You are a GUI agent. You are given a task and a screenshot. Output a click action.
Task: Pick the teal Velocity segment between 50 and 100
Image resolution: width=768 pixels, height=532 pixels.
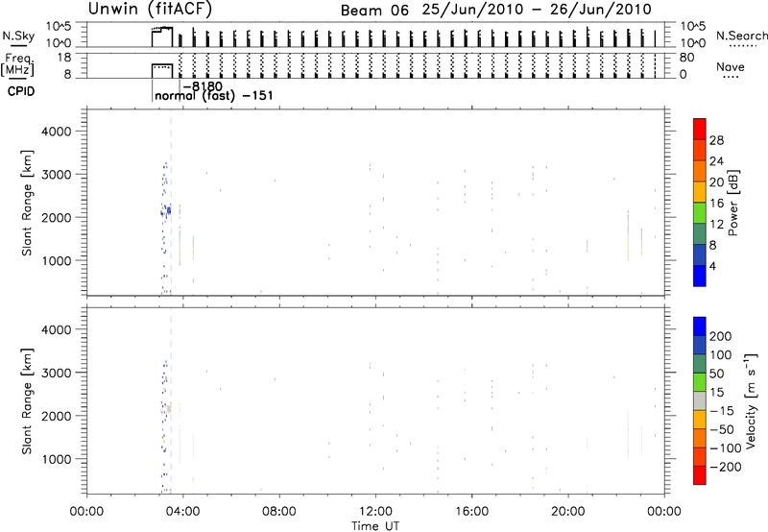(700, 364)
